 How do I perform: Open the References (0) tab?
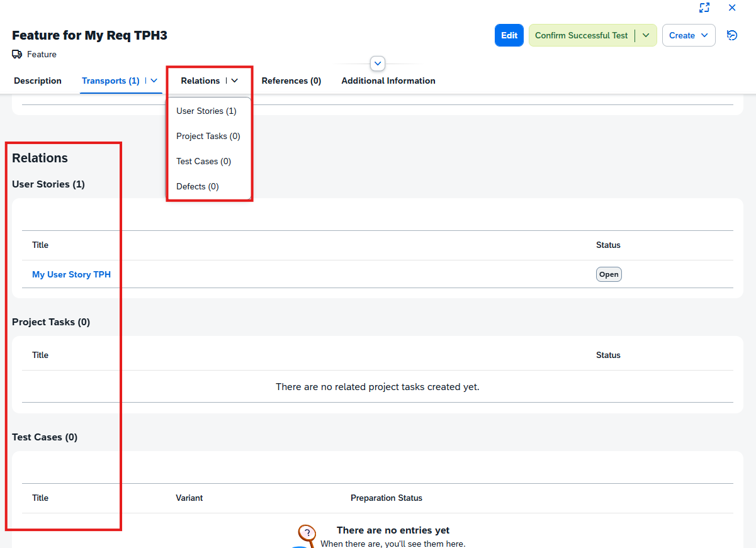pos(291,81)
